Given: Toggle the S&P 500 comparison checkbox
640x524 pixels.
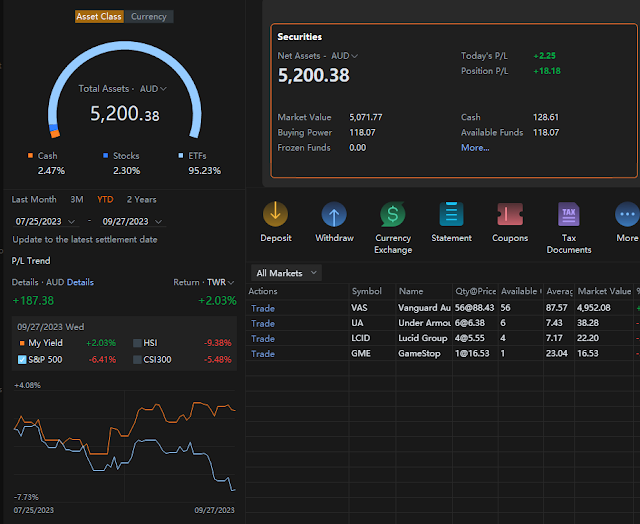Looking at the screenshot, I should 22,360.
